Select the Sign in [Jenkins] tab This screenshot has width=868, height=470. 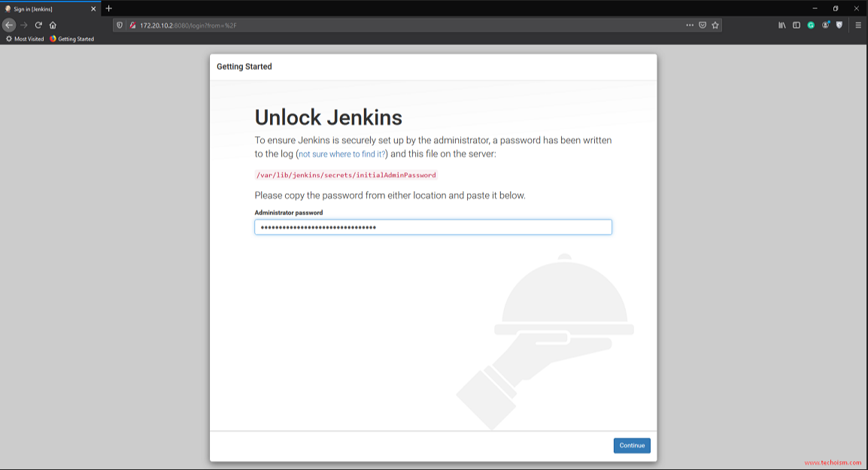[x=50, y=9]
